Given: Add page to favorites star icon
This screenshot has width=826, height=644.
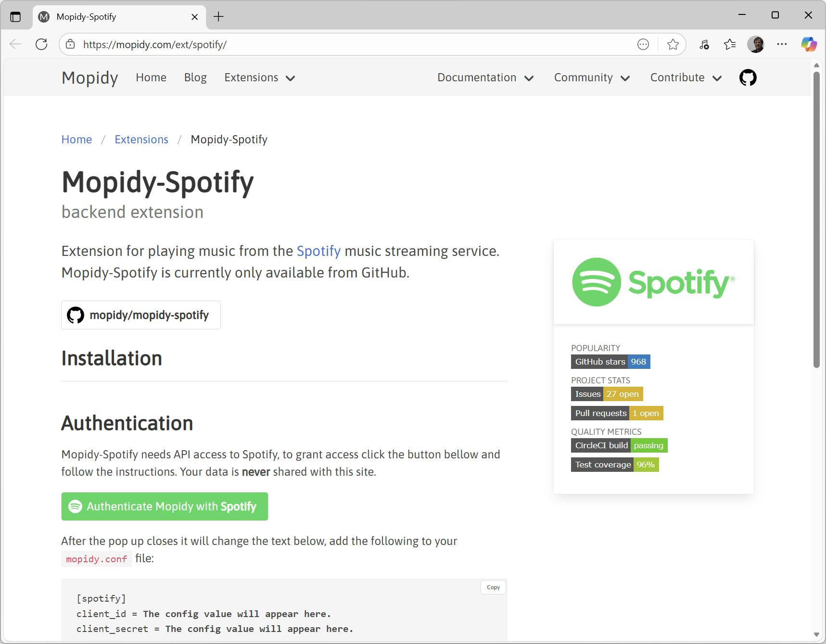Looking at the screenshot, I should 673,45.
